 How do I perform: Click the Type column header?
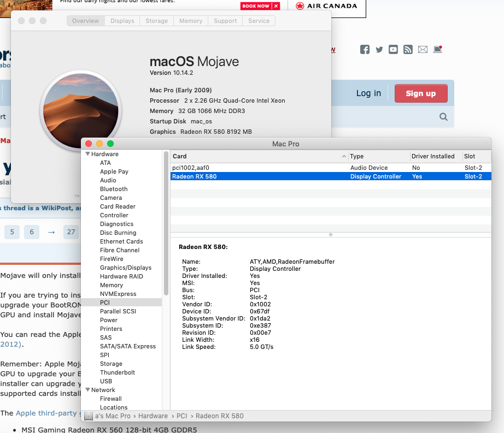coord(379,156)
